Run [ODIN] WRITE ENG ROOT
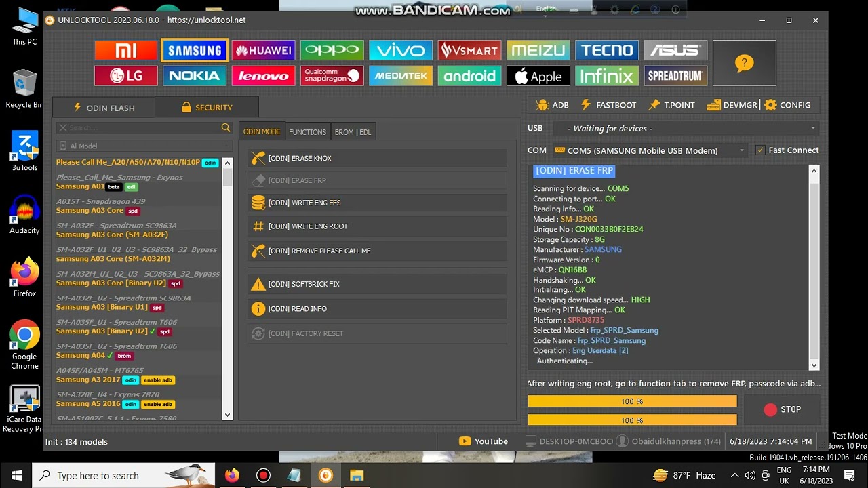Screen dimensions: 868x488 coord(378,226)
